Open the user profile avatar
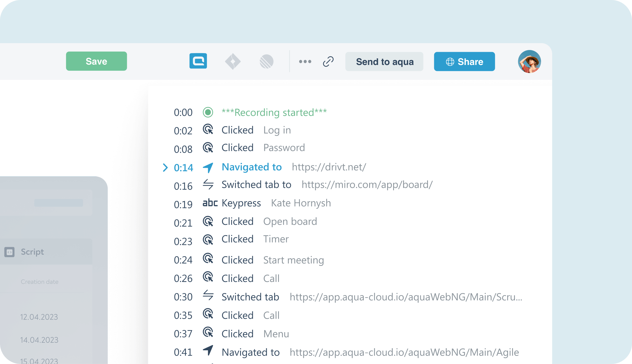632x364 pixels. click(x=529, y=62)
